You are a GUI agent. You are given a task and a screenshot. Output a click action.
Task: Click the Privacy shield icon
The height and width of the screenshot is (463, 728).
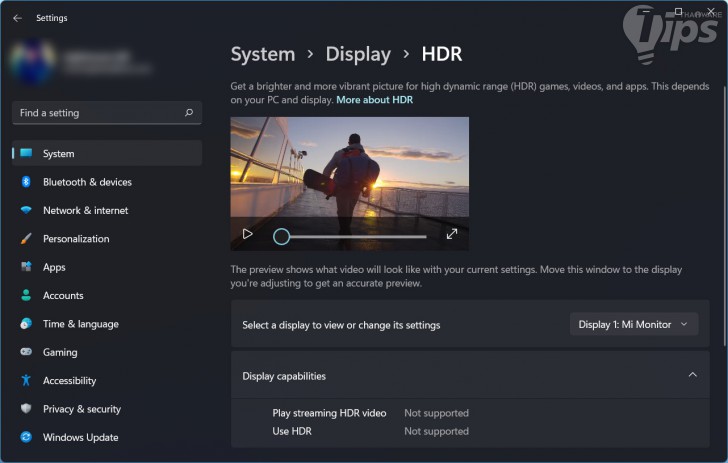coord(26,408)
